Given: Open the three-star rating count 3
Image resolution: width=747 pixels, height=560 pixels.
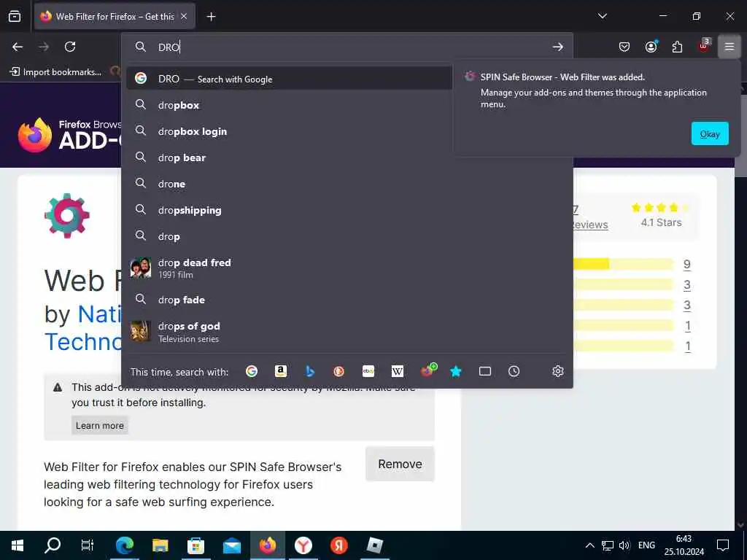Looking at the screenshot, I should pyautogui.click(x=687, y=306).
